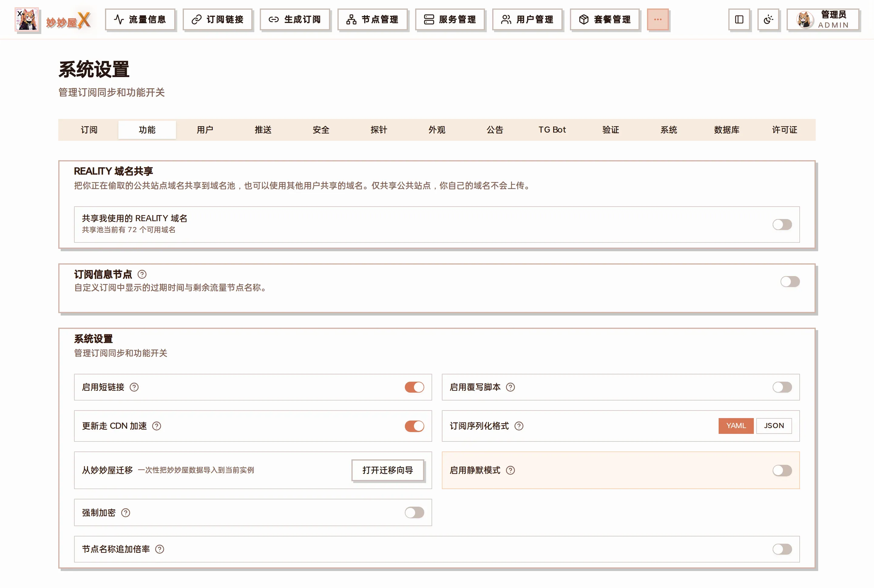Open the 安全 tab

tap(321, 130)
